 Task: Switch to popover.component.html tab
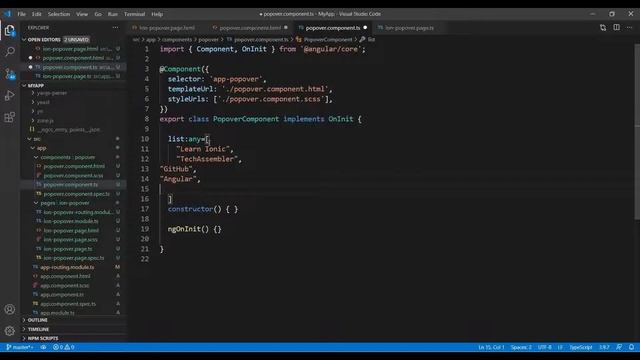click(x=250, y=28)
